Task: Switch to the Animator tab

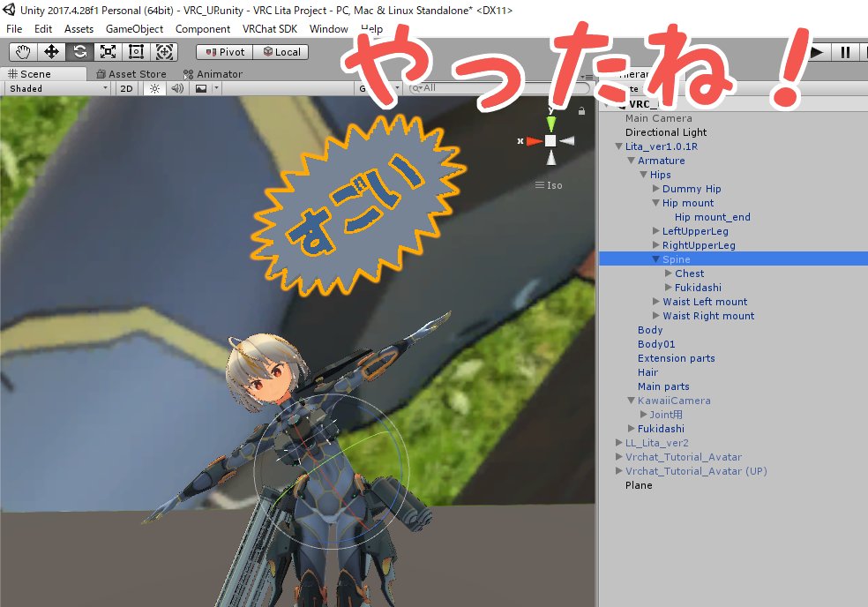Action: click(x=213, y=73)
